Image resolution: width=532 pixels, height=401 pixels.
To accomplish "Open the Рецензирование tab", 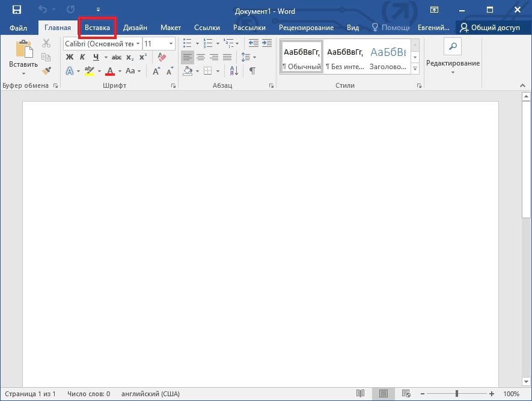I will [306, 28].
